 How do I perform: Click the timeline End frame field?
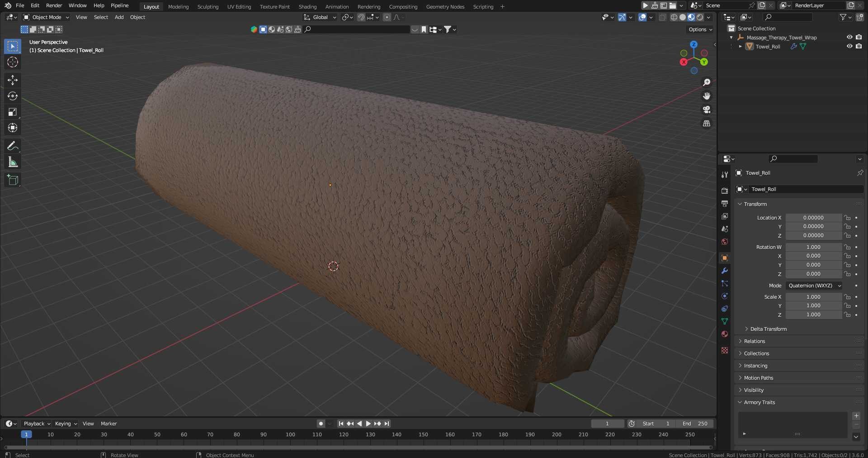pos(695,424)
